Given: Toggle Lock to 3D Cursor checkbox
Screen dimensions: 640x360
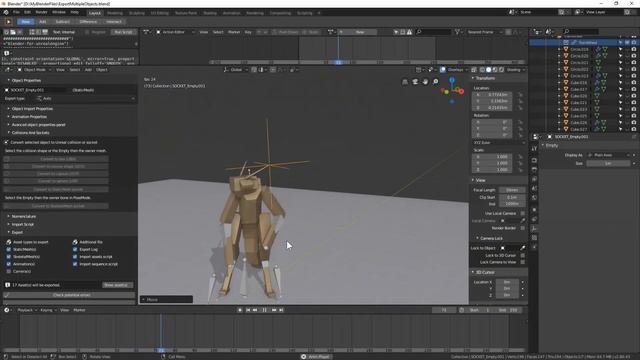Looking at the screenshot, I should pyautogui.click(x=523, y=256).
